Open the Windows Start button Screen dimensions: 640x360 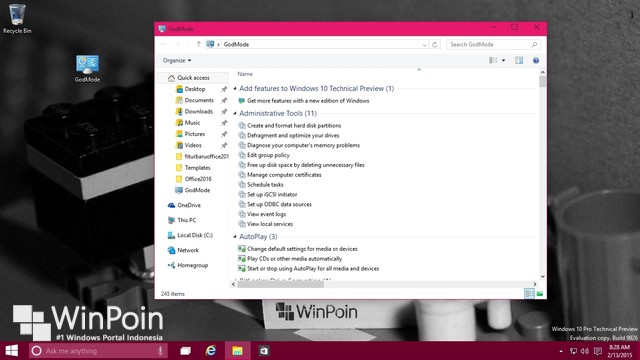point(11,351)
